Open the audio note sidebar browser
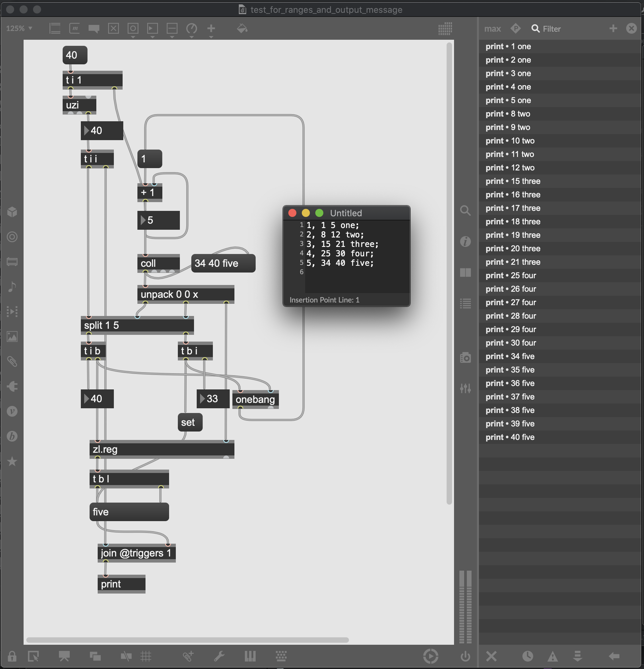This screenshot has width=644, height=669. pyautogui.click(x=12, y=287)
